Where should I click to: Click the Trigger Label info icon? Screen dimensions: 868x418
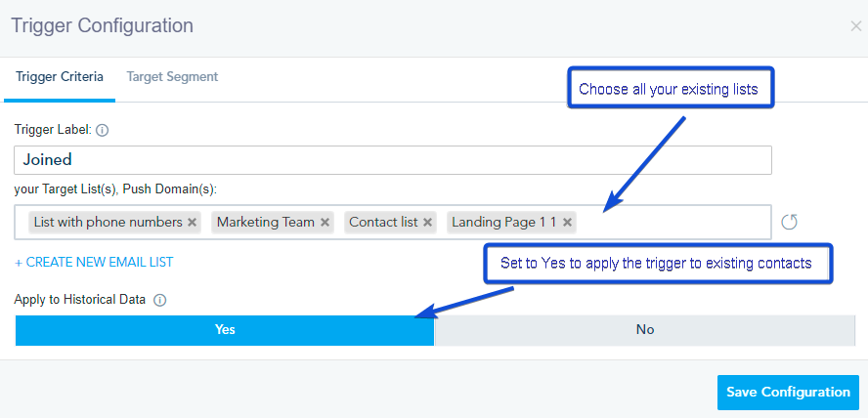tap(103, 129)
